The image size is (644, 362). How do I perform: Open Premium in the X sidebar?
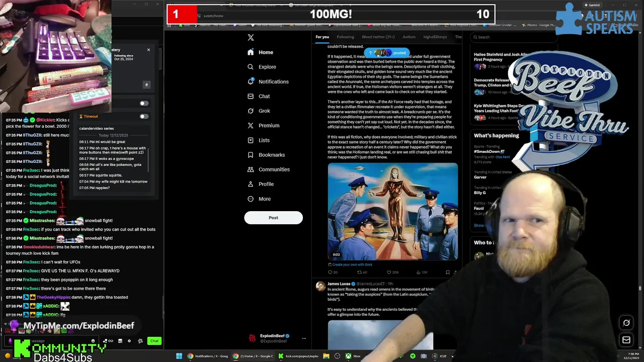(263, 125)
